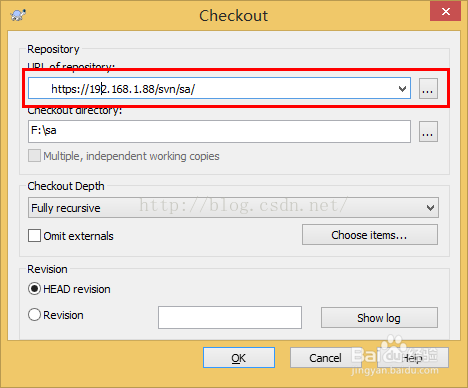Click the Cancel button
Viewport: 468px width, 388px height.
tap(325, 358)
